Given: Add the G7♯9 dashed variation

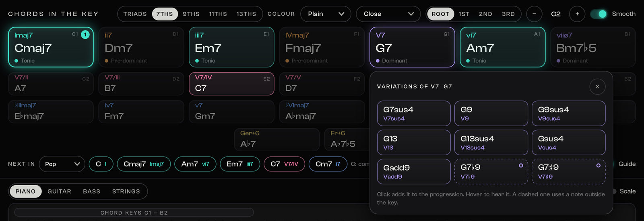Looking at the screenshot, I should (x=569, y=171).
